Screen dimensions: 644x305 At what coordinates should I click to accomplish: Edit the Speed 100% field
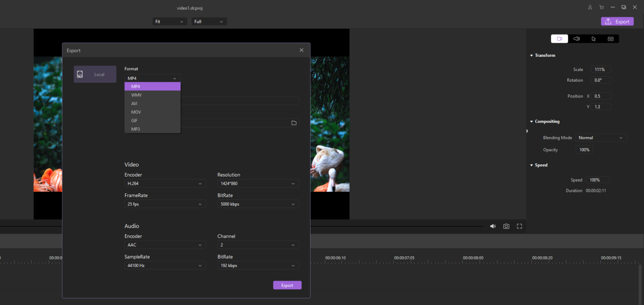[x=597, y=180]
